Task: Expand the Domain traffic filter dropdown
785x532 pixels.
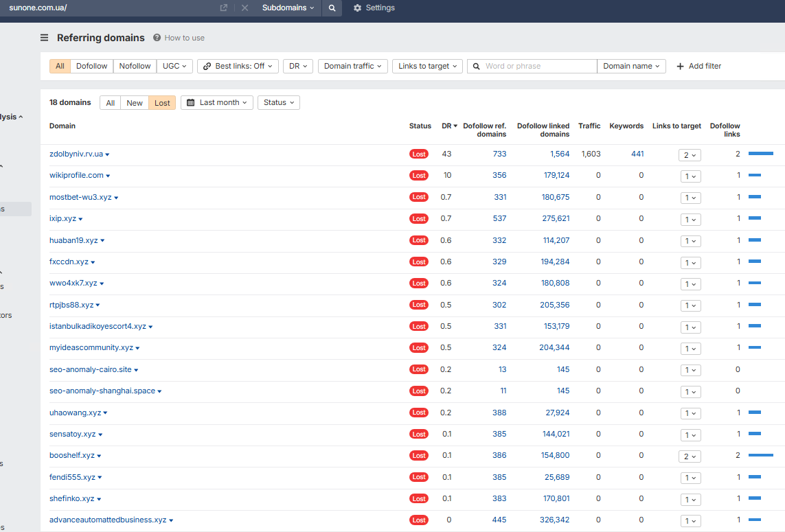Action: [353, 66]
